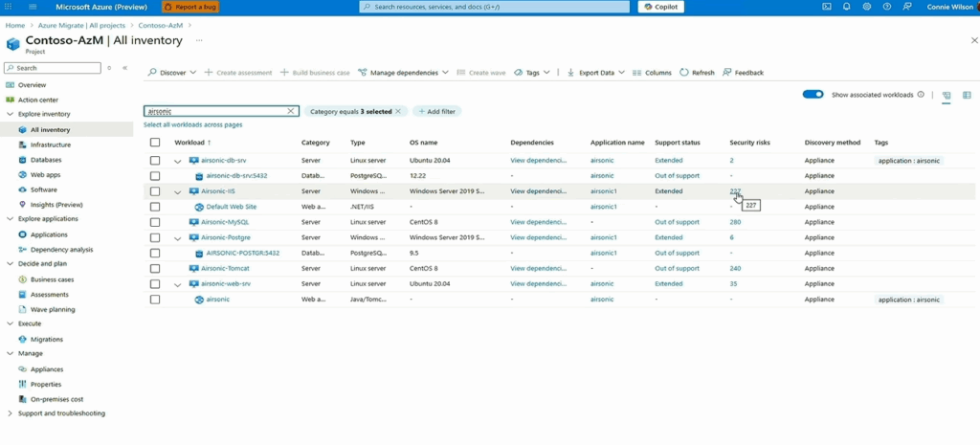The image size is (980, 445).
Task: Collapse the airsonic-db-srv row
Action: coord(178,161)
